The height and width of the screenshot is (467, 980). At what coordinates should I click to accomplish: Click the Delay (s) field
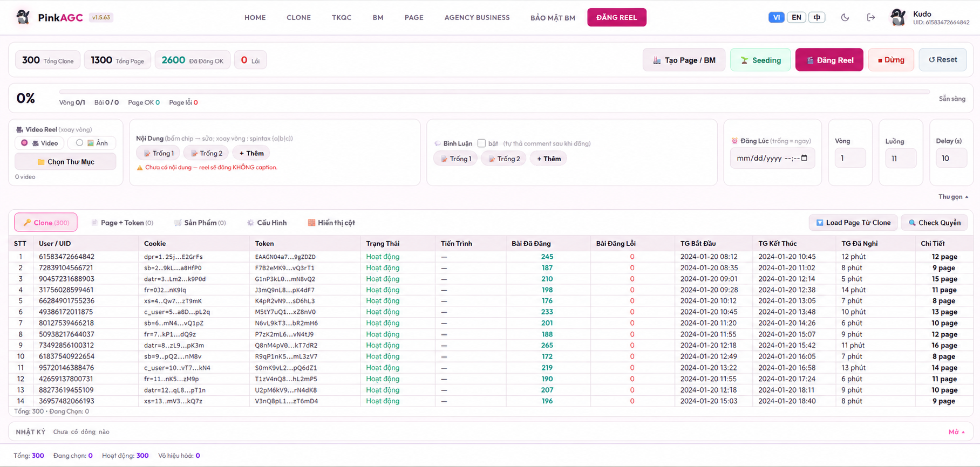(951, 158)
